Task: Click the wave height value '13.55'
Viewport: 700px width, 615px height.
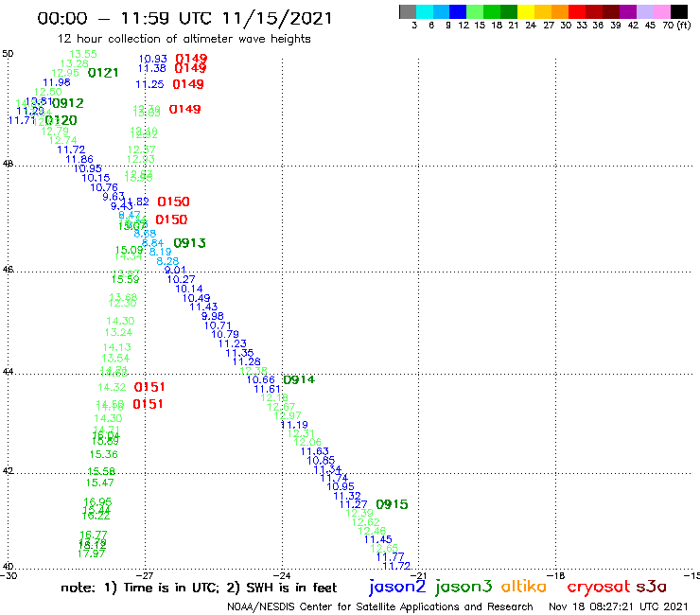Action: click(x=83, y=54)
